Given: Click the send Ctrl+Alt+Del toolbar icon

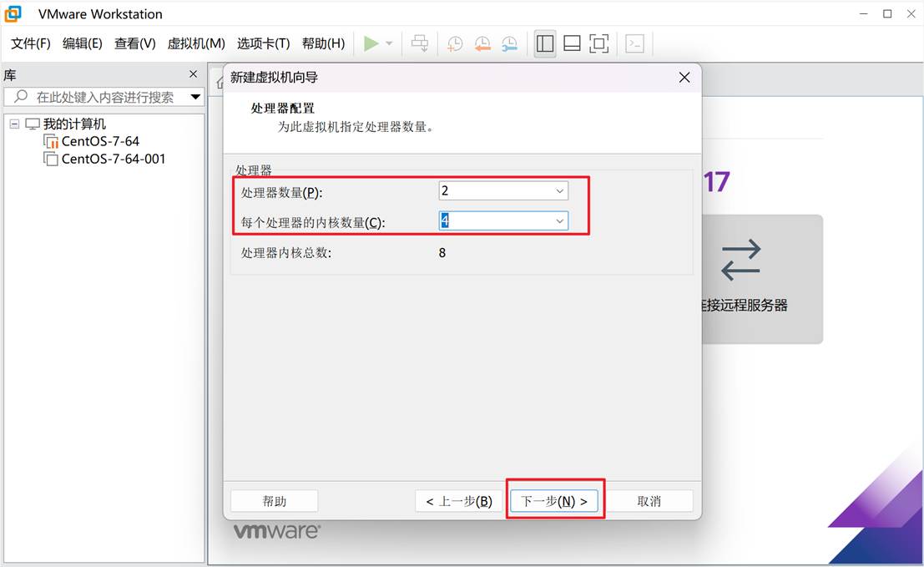Looking at the screenshot, I should coord(420,43).
